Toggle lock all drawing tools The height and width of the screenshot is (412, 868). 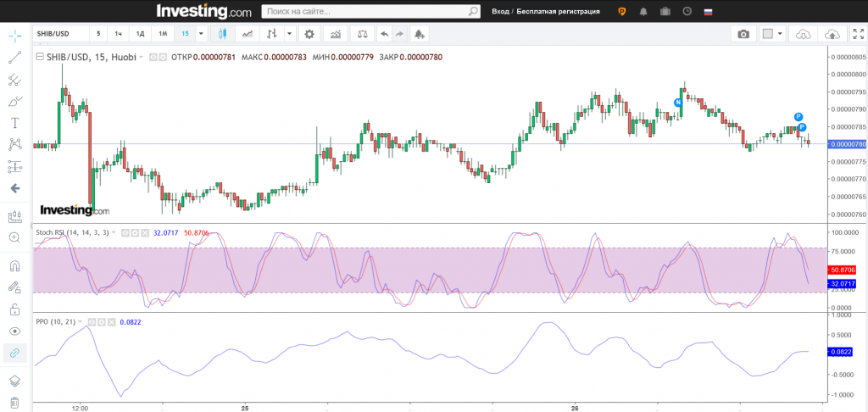point(14,309)
